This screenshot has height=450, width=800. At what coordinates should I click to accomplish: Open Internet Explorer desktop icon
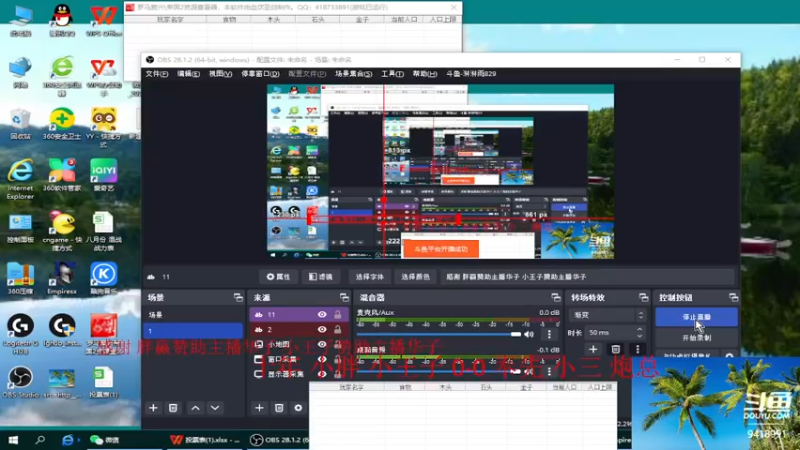click(x=20, y=179)
